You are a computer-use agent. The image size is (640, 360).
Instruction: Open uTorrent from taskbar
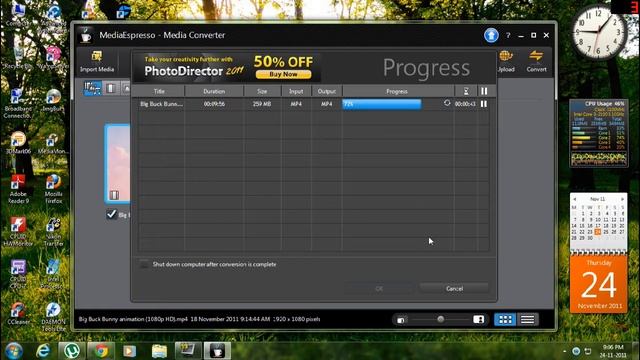click(72, 351)
